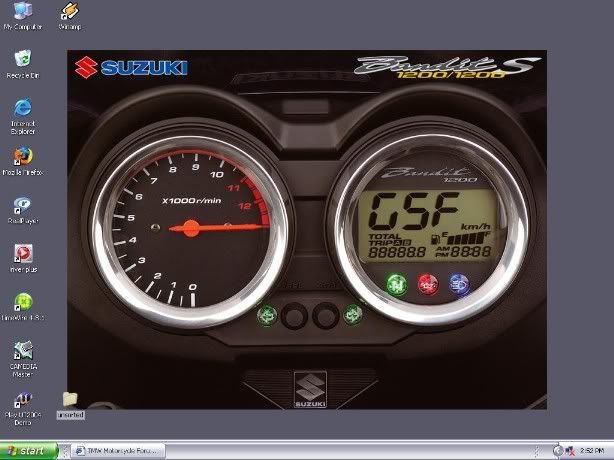Click the 2:52 PM taskbar clock
614x460 pixels.
pos(592,451)
